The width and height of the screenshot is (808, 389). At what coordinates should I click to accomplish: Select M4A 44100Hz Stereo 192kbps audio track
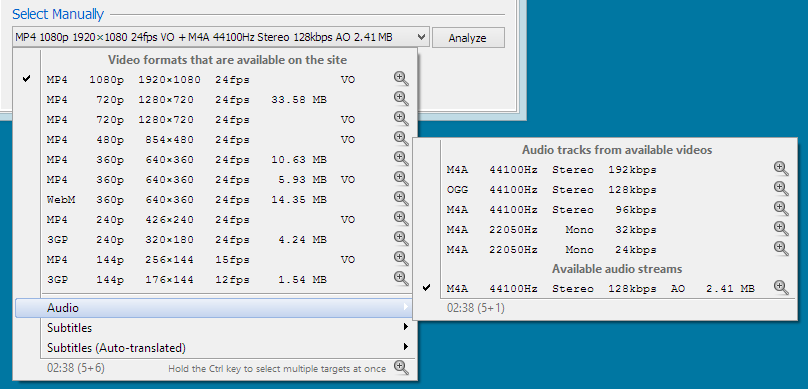click(605, 170)
